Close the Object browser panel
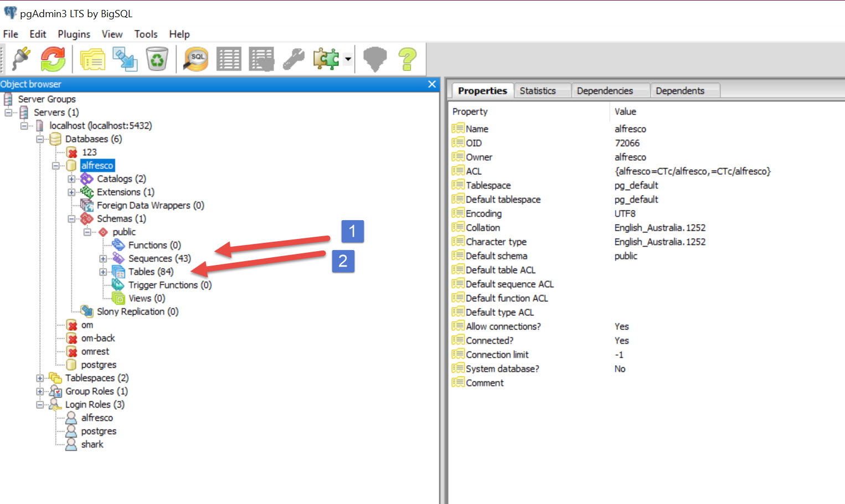This screenshot has height=504, width=845. [432, 84]
